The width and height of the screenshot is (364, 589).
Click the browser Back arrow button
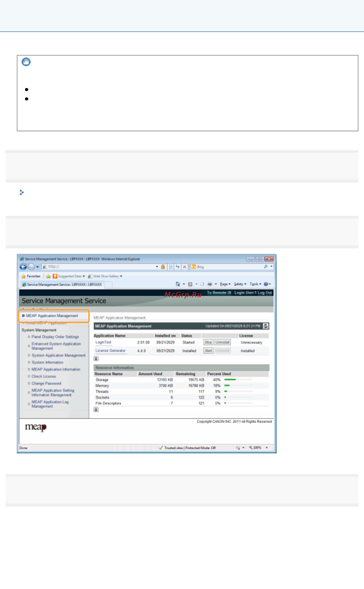(x=23, y=267)
